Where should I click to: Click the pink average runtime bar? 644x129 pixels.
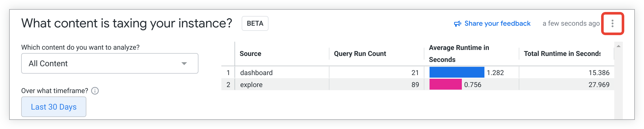tap(445, 84)
